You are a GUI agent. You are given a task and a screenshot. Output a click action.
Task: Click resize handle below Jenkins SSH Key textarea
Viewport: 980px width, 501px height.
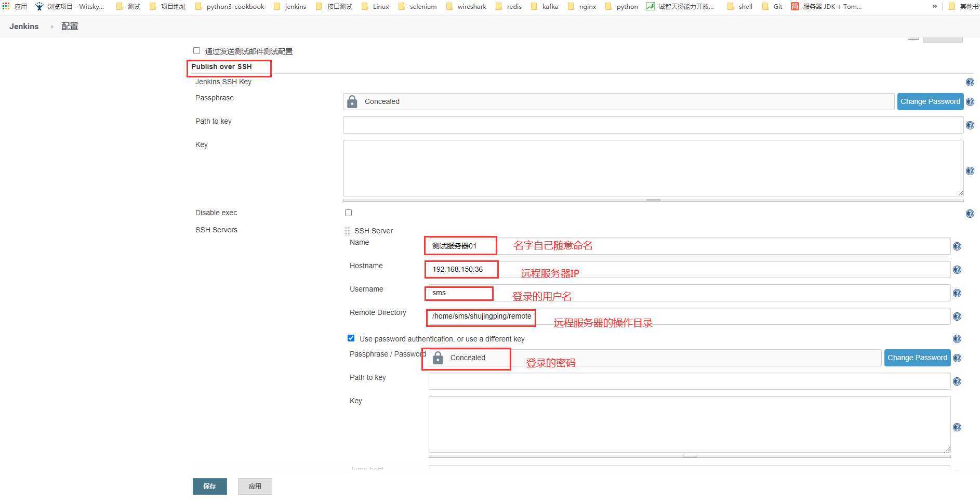pyautogui.click(x=653, y=200)
